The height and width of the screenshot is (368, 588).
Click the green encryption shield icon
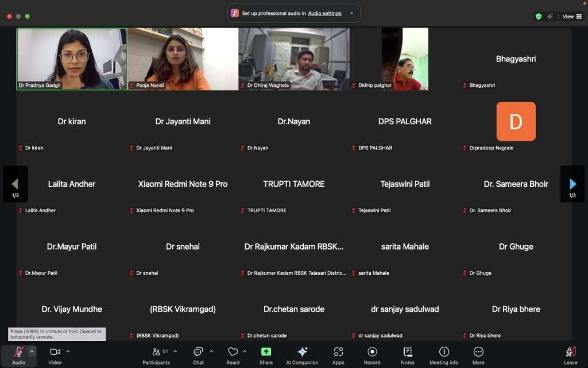(x=539, y=17)
